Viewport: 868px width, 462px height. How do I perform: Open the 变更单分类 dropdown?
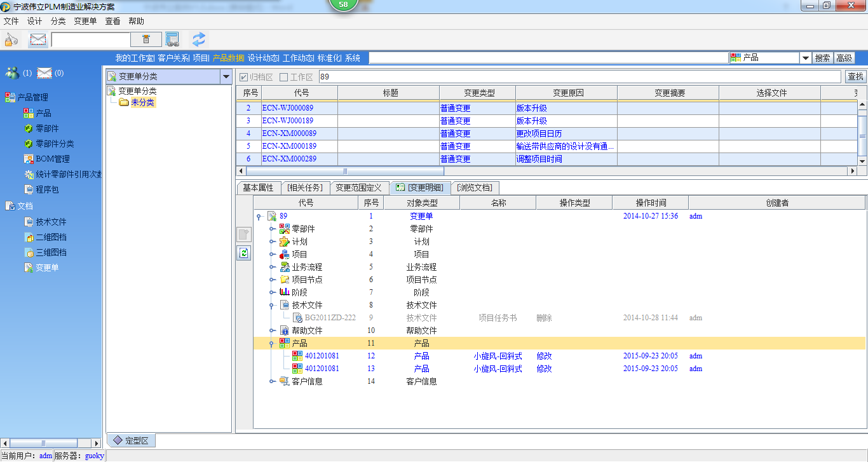point(226,77)
